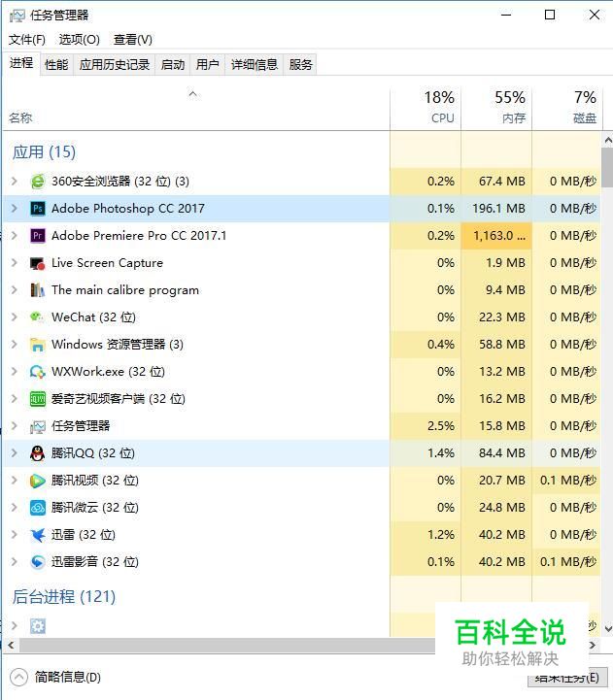The height and width of the screenshot is (700, 613).
Task: Click the 腾讯QQ penguin icon
Action: pos(38,453)
